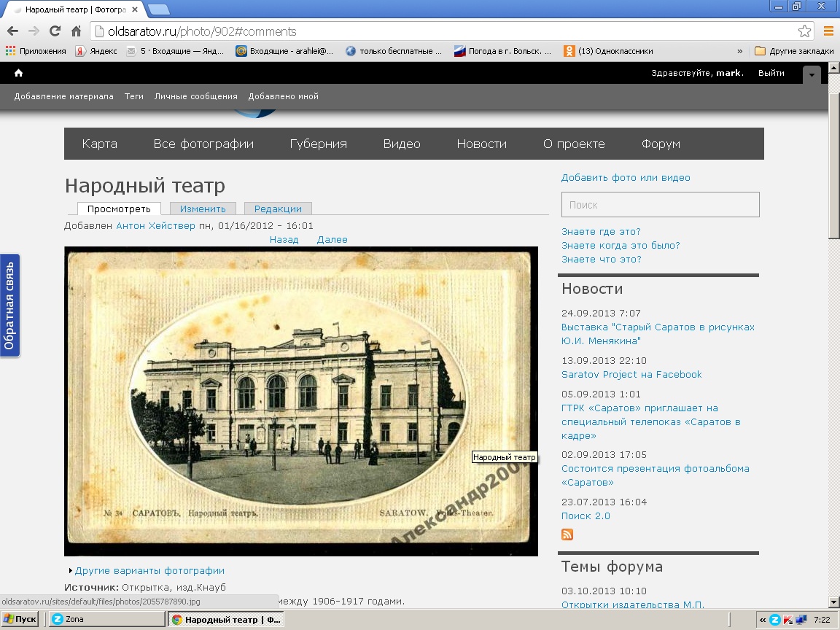Click the browser reload page icon
840x630 pixels.
tap(55, 31)
